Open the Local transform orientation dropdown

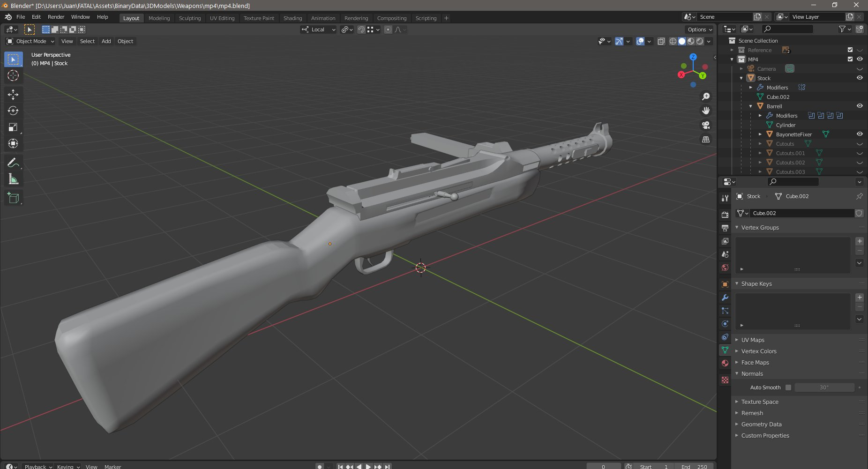coord(318,30)
